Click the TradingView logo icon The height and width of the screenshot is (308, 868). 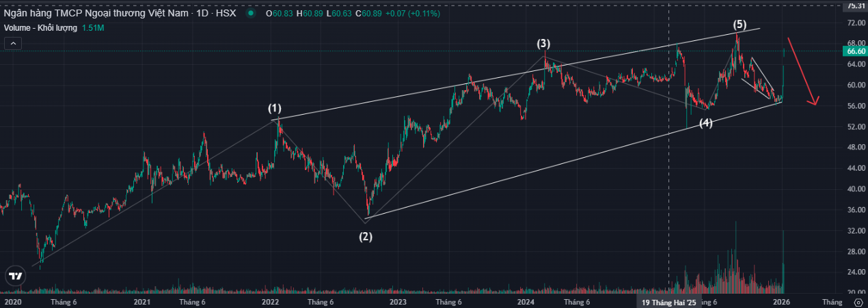pyautogui.click(x=14, y=277)
